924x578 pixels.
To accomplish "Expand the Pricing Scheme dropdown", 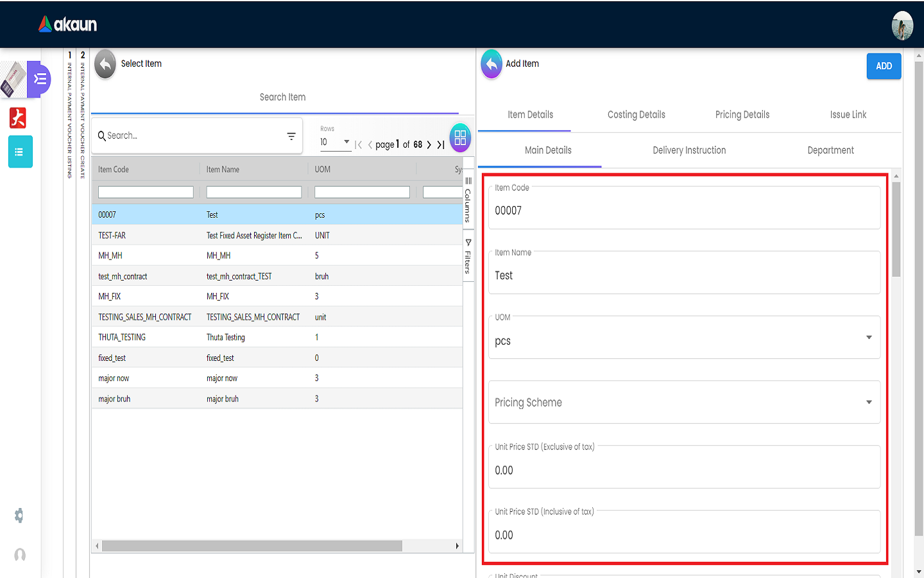I will [869, 403].
